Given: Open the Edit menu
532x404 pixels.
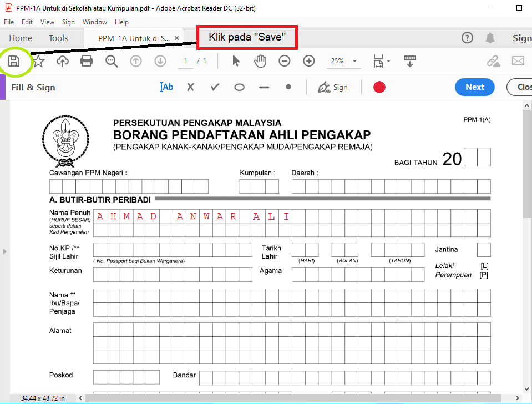Looking at the screenshot, I should click(x=27, y=22).
